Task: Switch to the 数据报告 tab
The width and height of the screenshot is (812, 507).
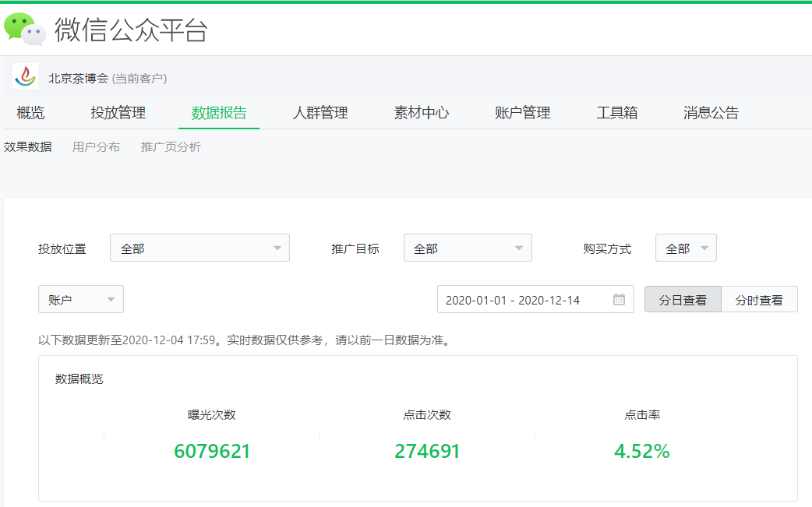Action: coord(219,112)
